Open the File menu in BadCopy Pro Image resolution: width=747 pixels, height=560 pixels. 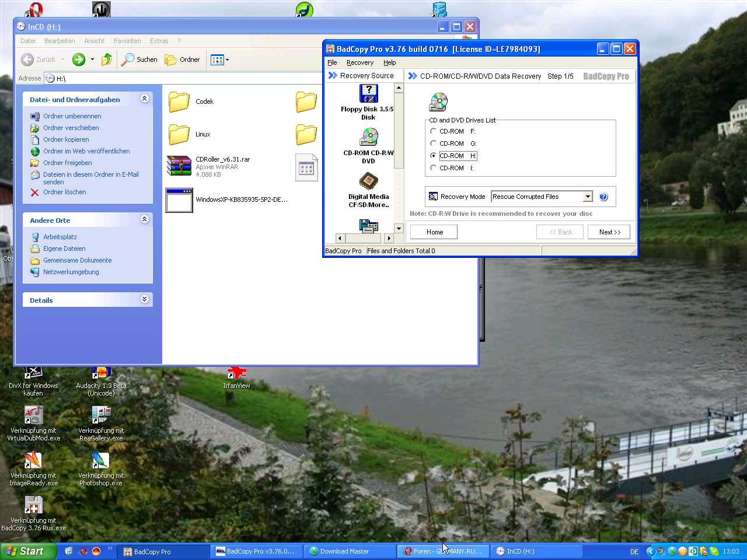(332, 63)
